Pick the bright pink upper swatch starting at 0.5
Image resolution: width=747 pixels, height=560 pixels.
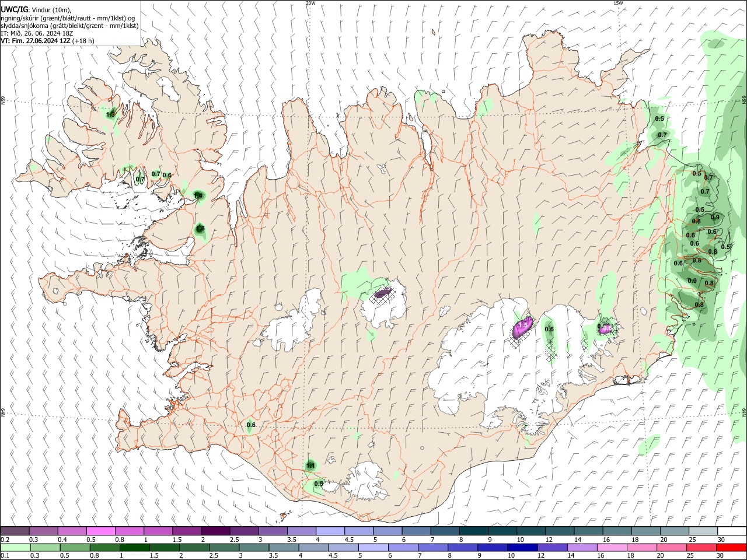coord(100,531)
